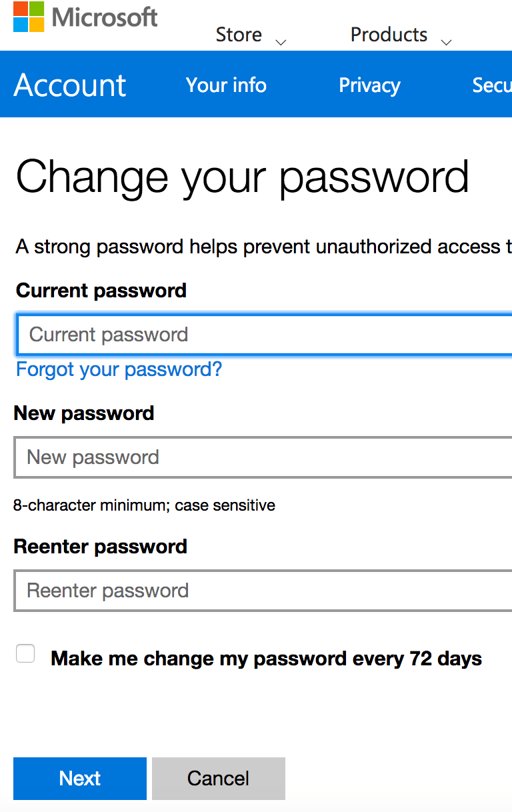The width and height of the screenshot is (512, 812).
Task: Switch to the Your info tab
Action: (x=226, y=85)
